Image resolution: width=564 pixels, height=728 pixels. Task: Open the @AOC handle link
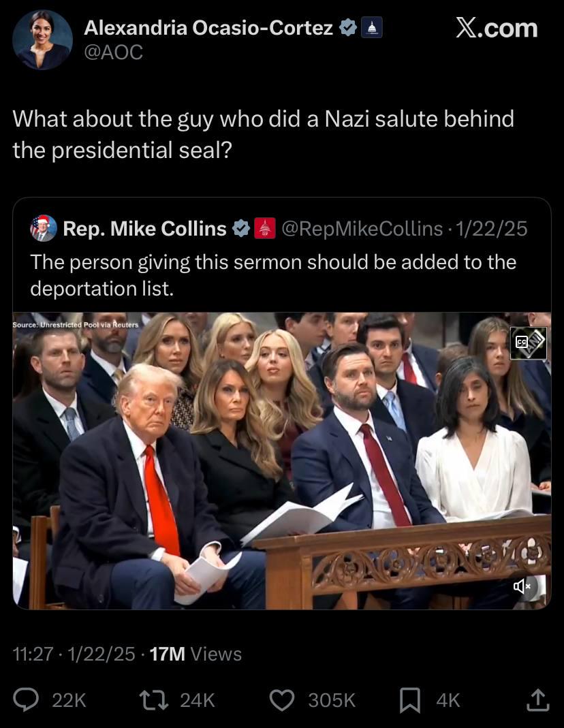click(x=113, y=52)
